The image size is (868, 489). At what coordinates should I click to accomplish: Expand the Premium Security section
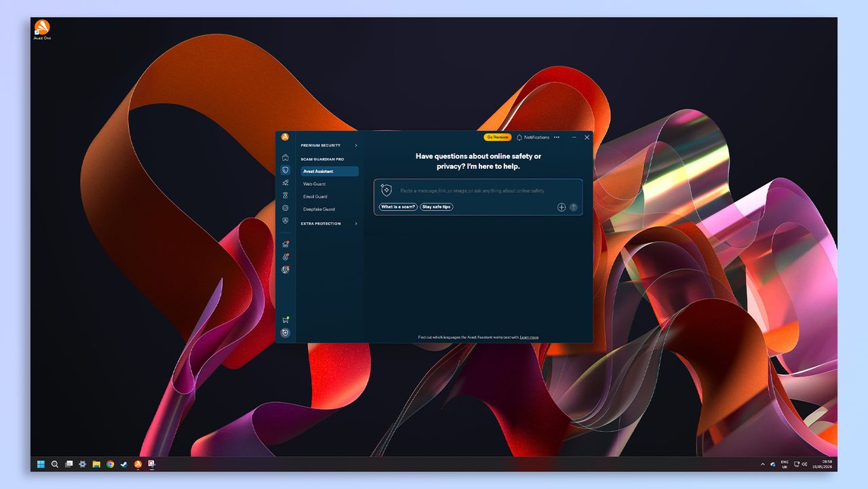coord(330,145)
